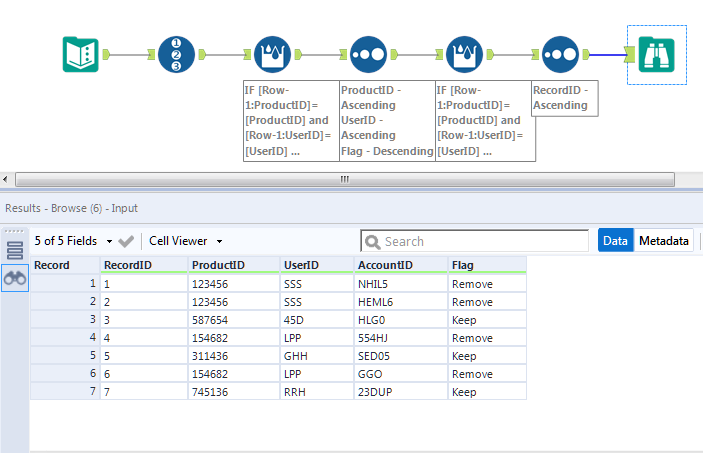Click cell 'SED05' in AccountID column
This screenshot has width=703, height=453.
(401, 356)
